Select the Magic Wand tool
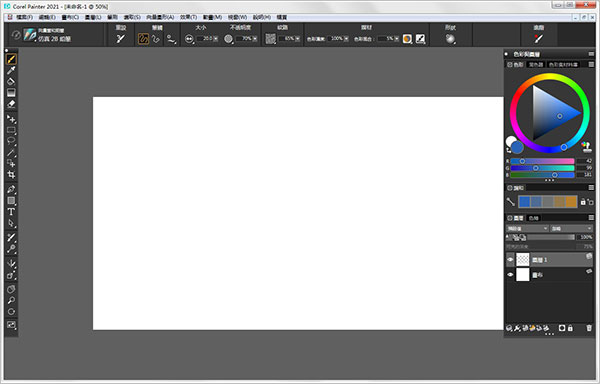This screenshot has height=384, width=600. tap(11, 153)
